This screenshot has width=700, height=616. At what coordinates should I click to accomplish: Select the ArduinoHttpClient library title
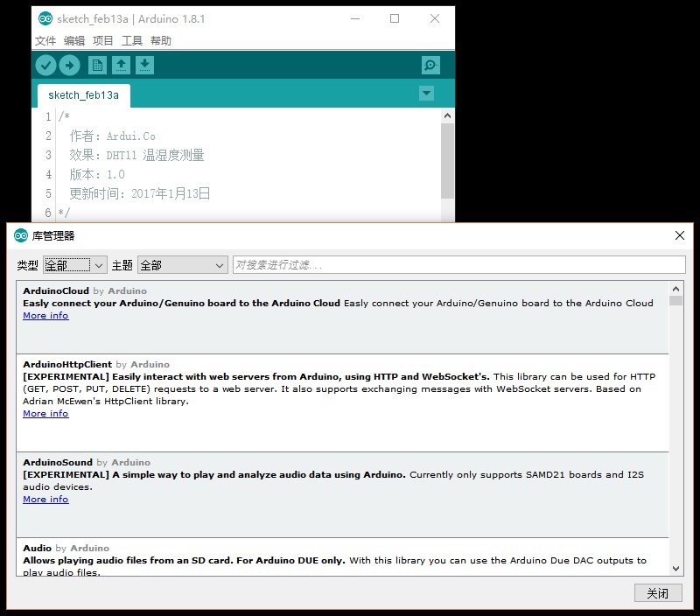67,365
